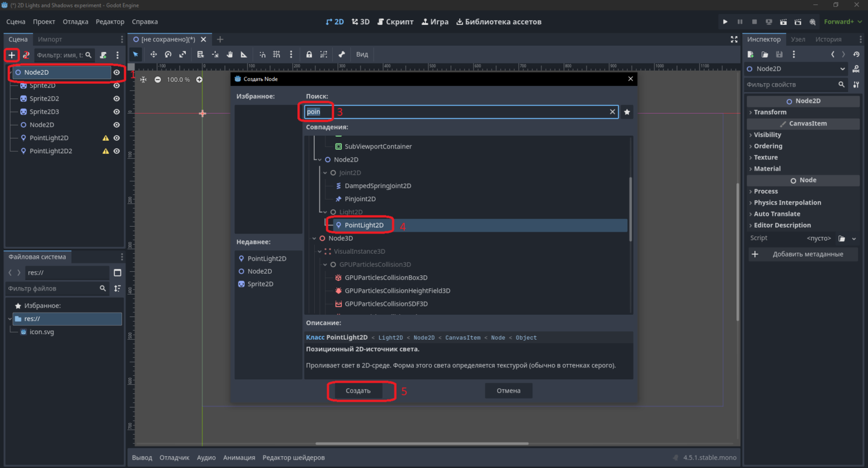The image size is (868, 468).
Task: Stop the running project
Action: tap(754, 21)
